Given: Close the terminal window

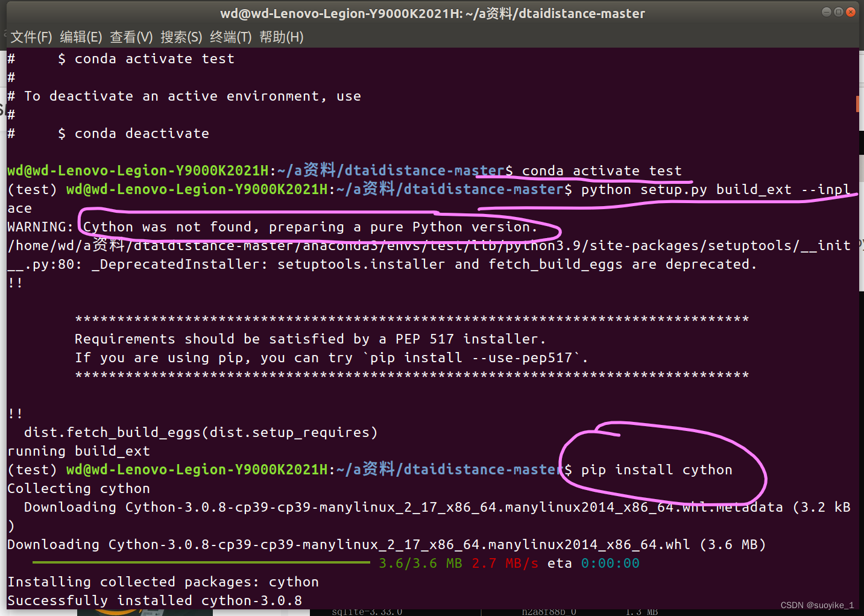Looking at the screenshot, I should tap(851, 11).
